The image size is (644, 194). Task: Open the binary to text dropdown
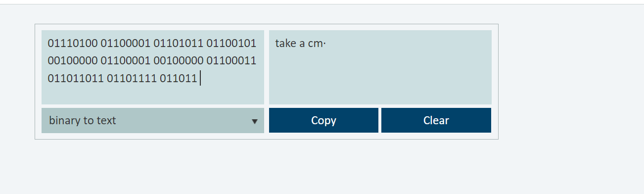(153, 120)
